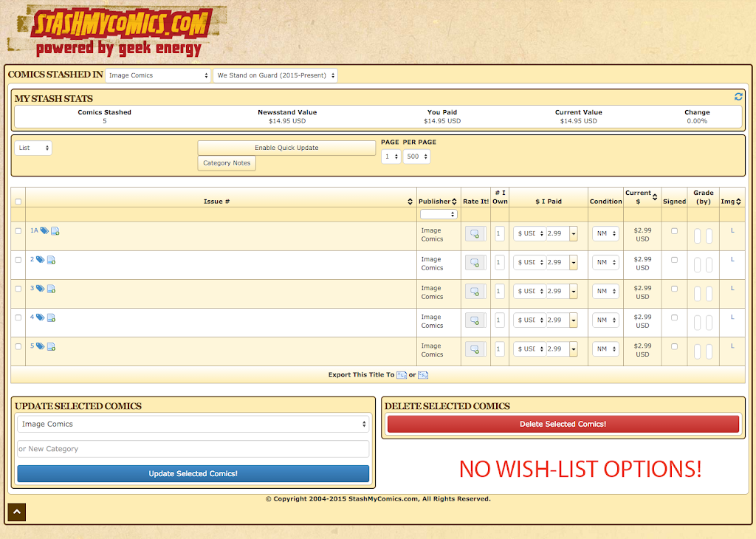Click Delete Selected Comics! button
756x539 pixels.
563,425
